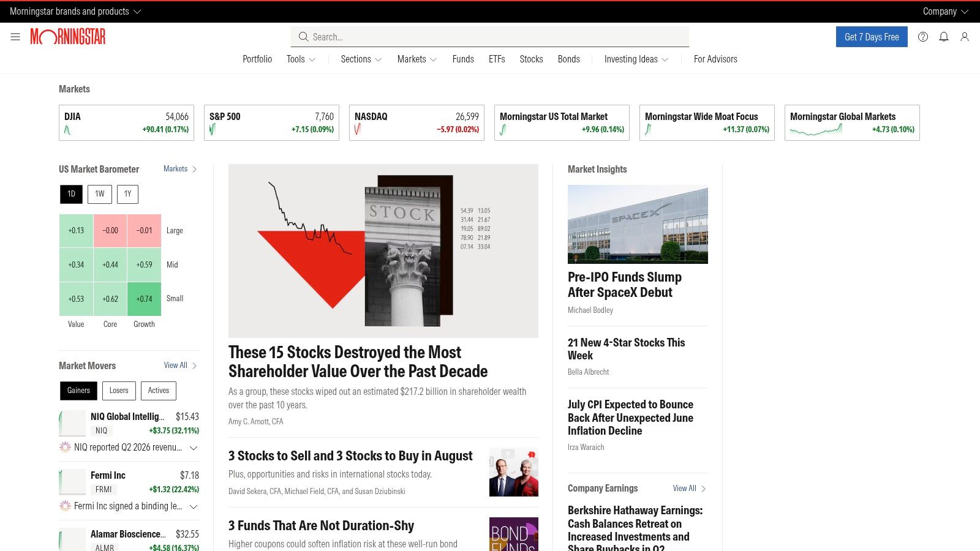Open the help question mark icon
The image size is (980, 551).
pos(923,37)
